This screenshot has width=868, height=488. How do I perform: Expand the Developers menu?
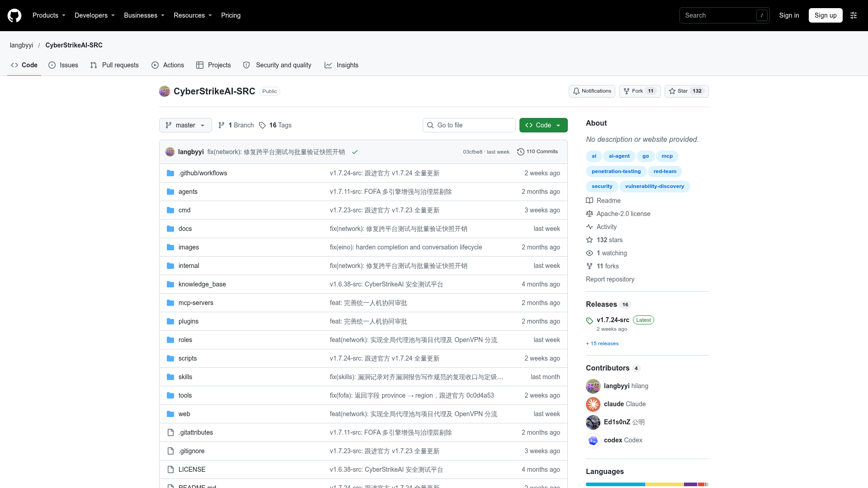pos(94,15)
